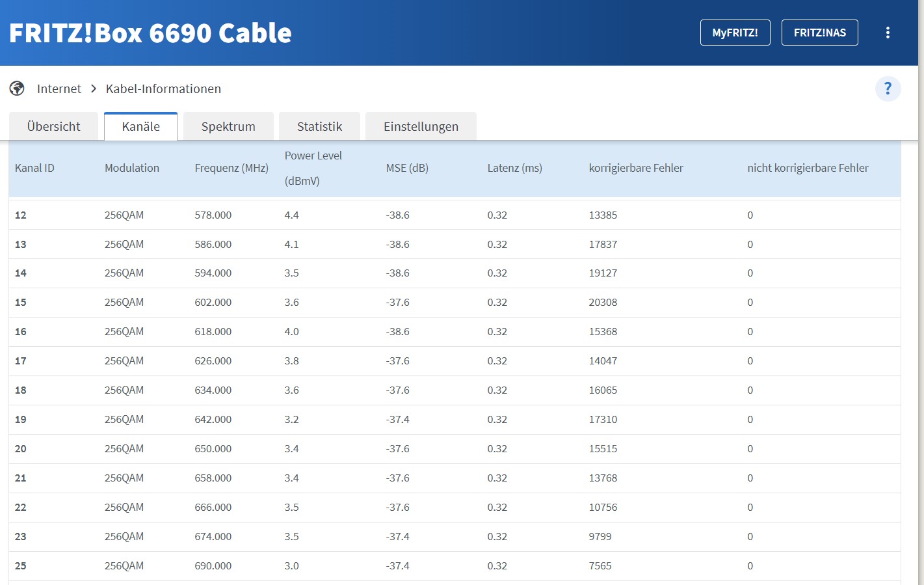Select channel ID 23 cell
The width and height of the screenshot is (924, 585).
[x=21, y=537]
